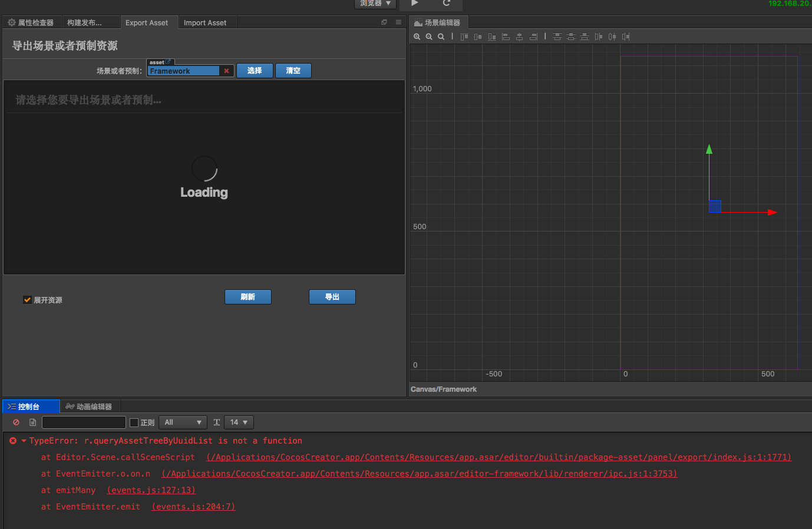Viewport: 812px width, 529px height.
Task: Click the blue gizmo center square
Action: (715, 206)
